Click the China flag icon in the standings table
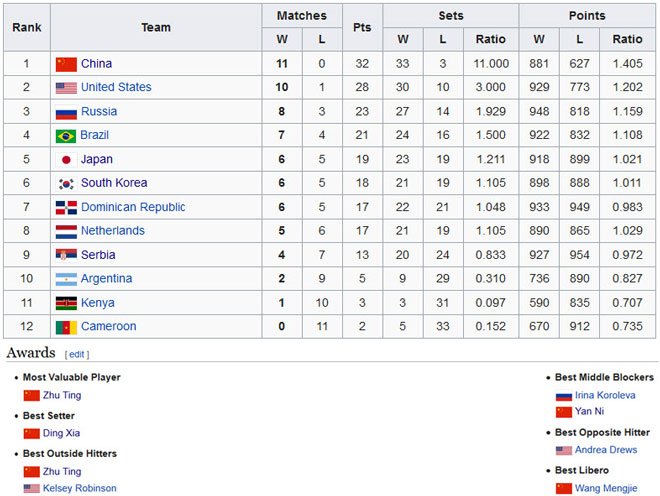 point(66,64)
